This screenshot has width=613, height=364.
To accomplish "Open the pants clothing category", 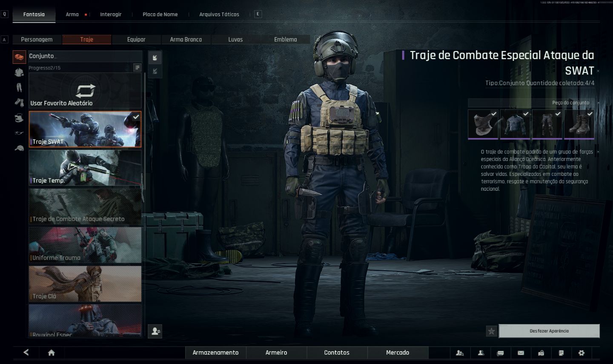I will click(x=19, y=88).
